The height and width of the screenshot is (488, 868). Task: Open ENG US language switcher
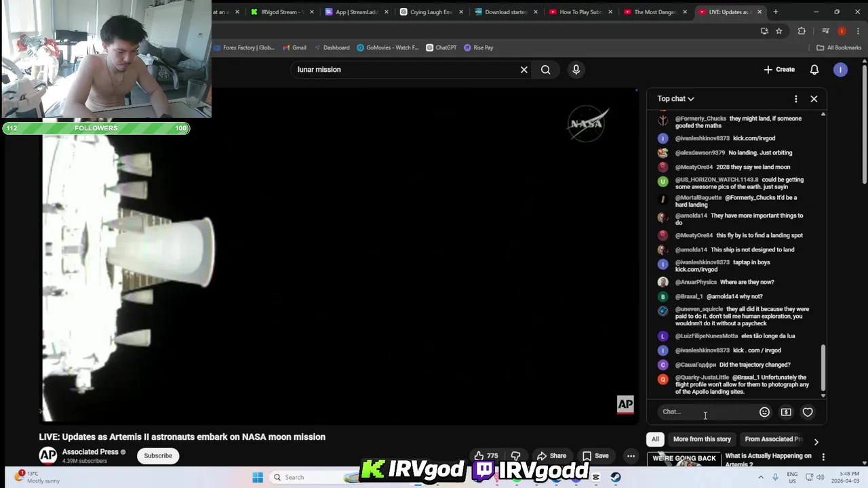[792, 477]
